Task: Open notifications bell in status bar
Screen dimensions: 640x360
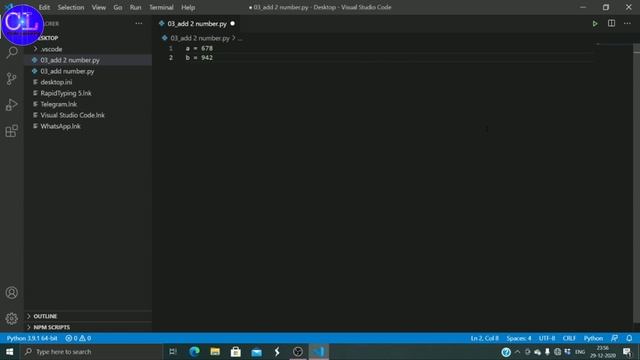Action: click(x=629, y=338)
